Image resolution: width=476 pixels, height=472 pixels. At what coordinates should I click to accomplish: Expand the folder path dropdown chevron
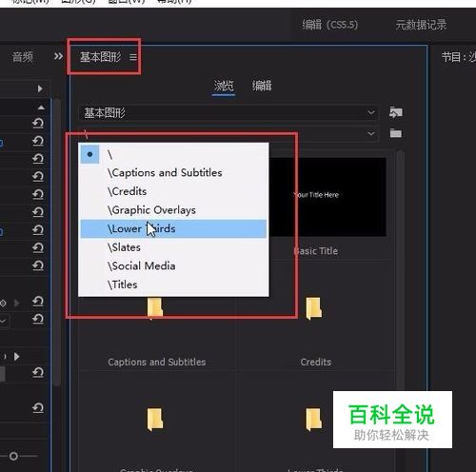[371, 133]
